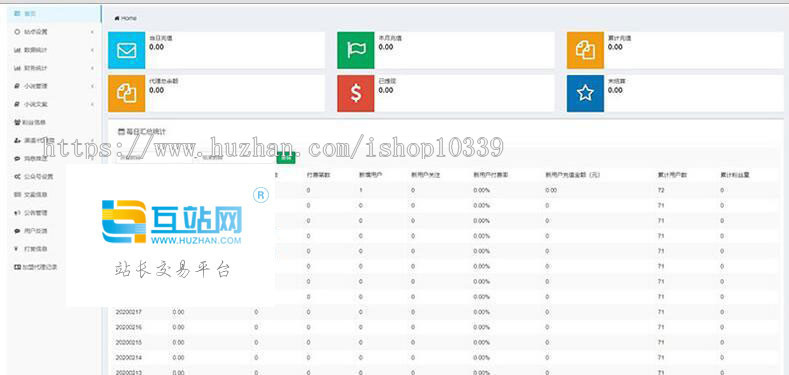The image size is (789, 375).
Task: Click the green flag tile for 本月充值
Action: coord(356,50)
